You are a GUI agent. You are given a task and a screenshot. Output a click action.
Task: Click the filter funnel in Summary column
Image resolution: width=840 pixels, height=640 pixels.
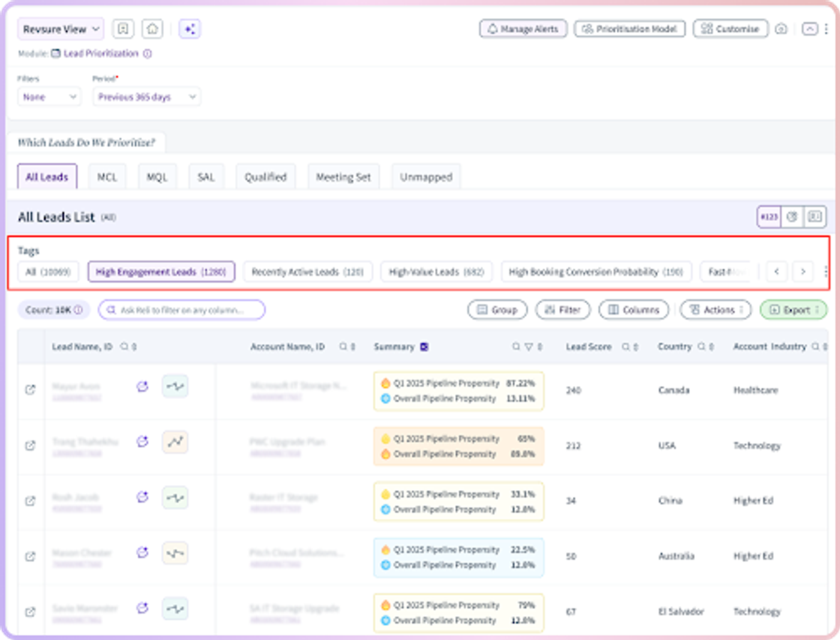point(529,347)
